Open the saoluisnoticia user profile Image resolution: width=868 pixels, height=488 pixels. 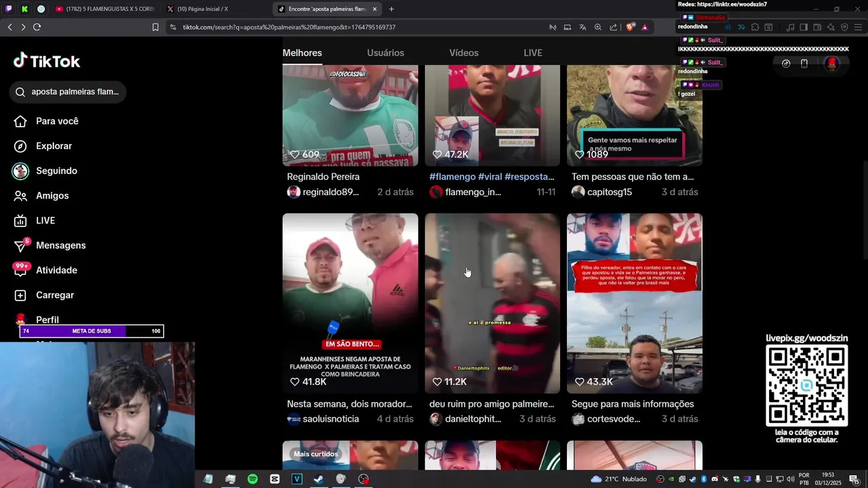(x=323, y=419)
